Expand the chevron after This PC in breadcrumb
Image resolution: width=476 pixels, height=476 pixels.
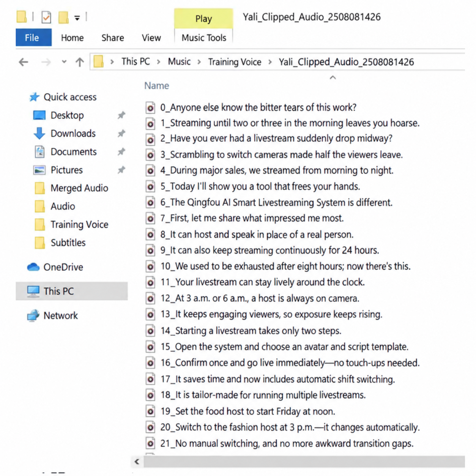click(x=158, y=62)
